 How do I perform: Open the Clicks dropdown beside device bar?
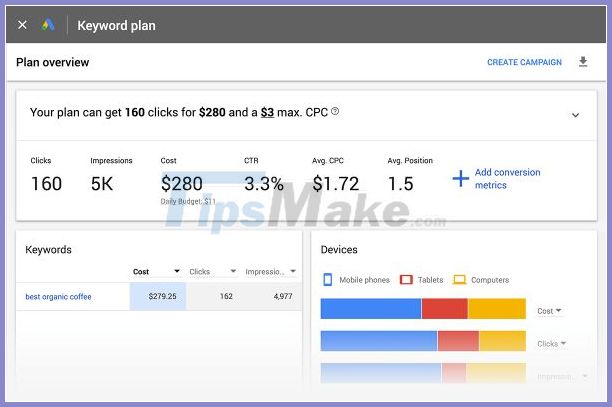click(x=551, y=343)
